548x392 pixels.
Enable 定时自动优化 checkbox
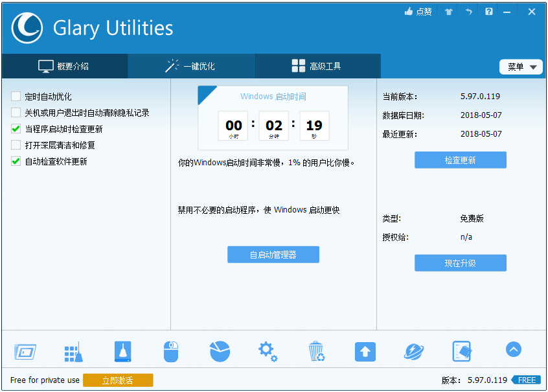[16, 96]
